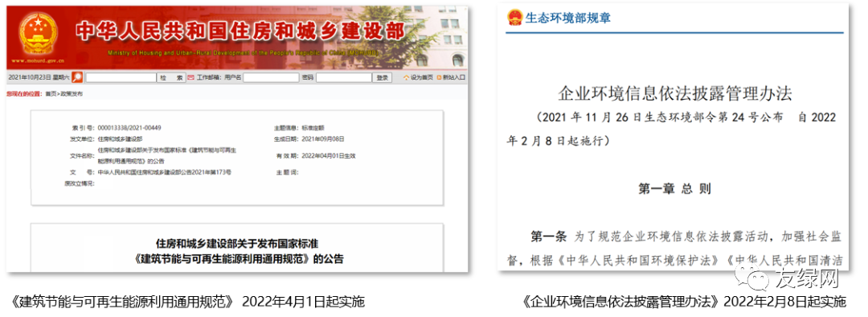Click the 登录 login button

pos(383,77)
